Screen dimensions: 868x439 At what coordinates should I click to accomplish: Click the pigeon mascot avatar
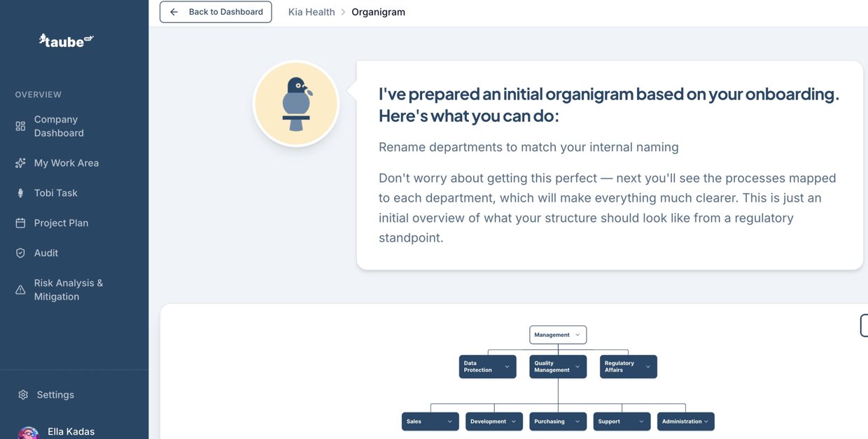coord(296,104)
